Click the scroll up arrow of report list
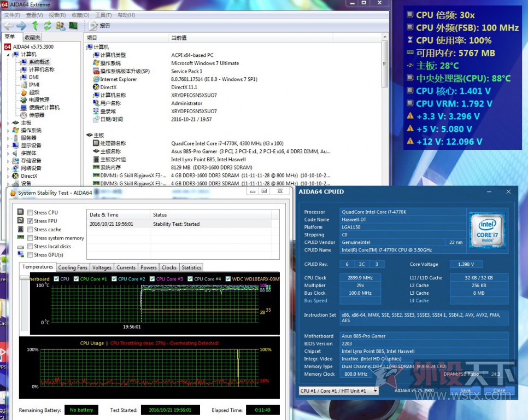This screenshot has height=420, width=528. [x=385, y=37]
